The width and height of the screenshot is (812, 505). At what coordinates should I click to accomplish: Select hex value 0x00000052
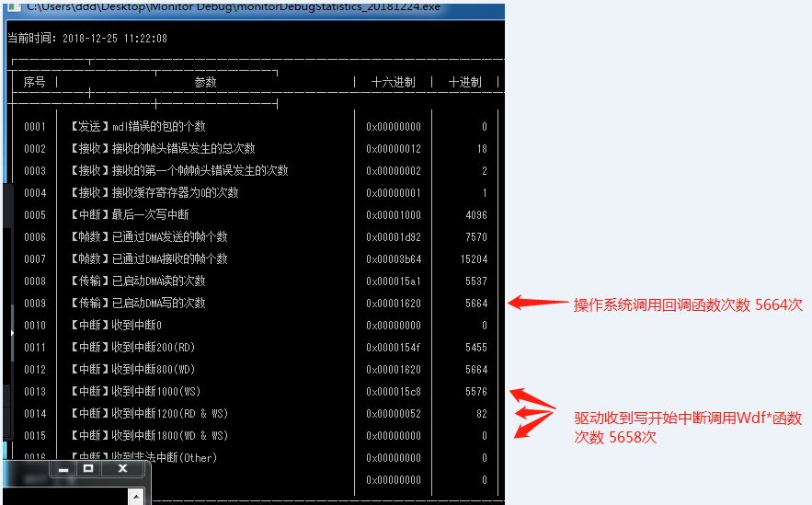tap(394, 414)
